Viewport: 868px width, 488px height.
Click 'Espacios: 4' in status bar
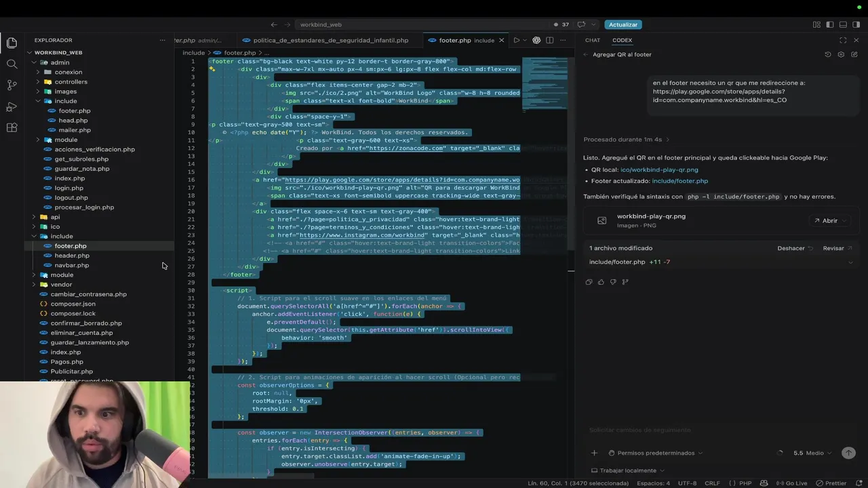point(653,483)
